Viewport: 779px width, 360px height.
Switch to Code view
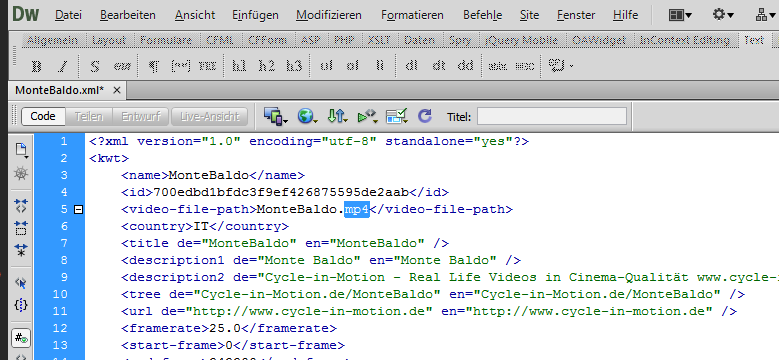43,116
